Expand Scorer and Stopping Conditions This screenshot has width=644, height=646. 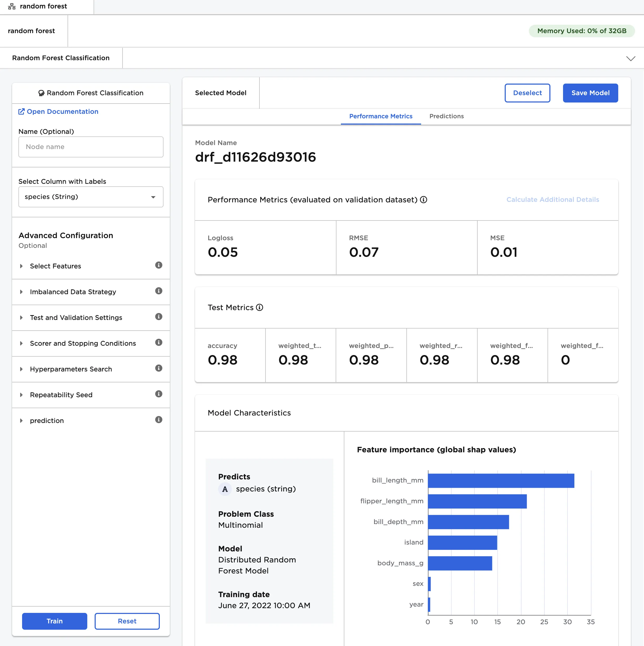pyautogui.click(x=83, y=343)
